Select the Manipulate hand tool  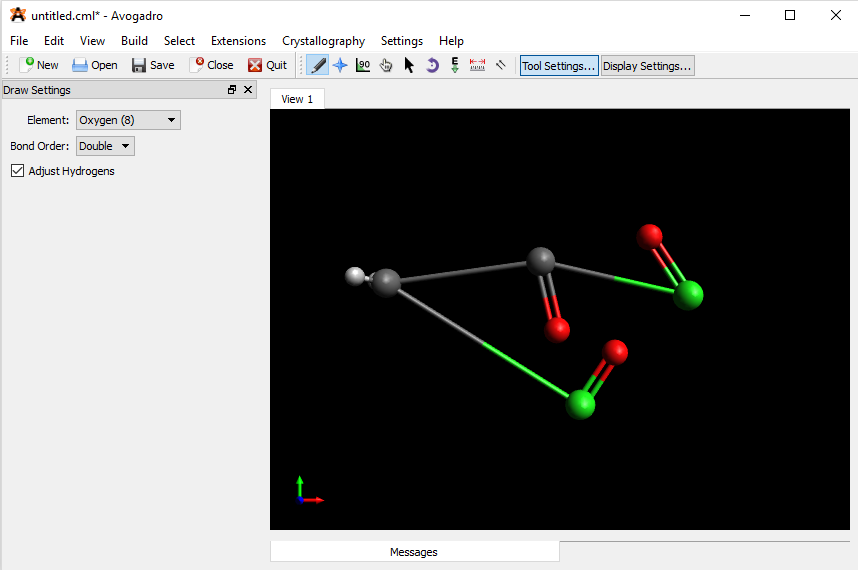coord(386,65)
